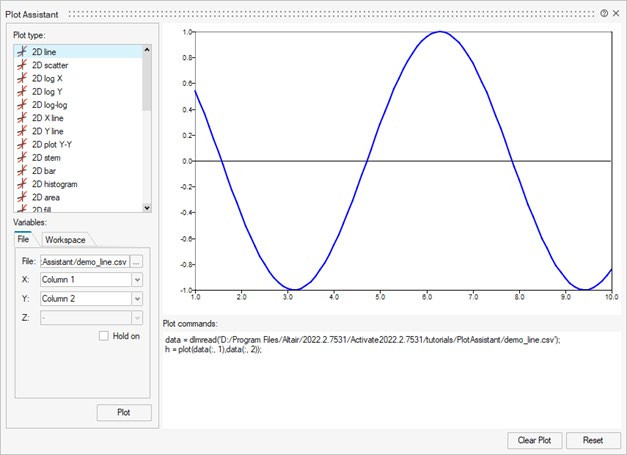Select the 2D line plot type icon
This screenshot has height=455, width=627.
tap(22, 51)
